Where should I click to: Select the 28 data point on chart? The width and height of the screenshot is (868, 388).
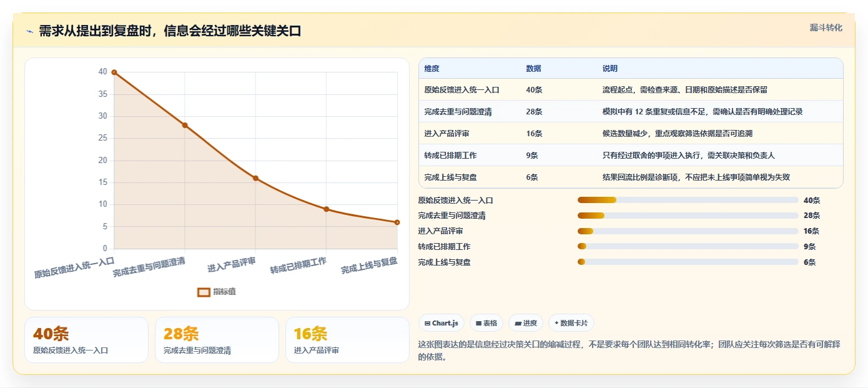(185, 125)
